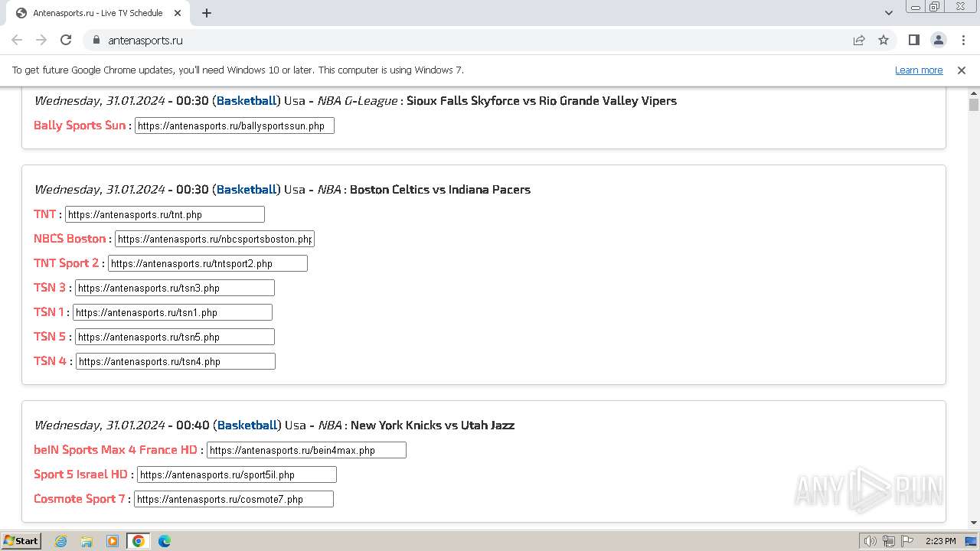Go back to the previous page

pyautogui.click(x=17, y=40)
